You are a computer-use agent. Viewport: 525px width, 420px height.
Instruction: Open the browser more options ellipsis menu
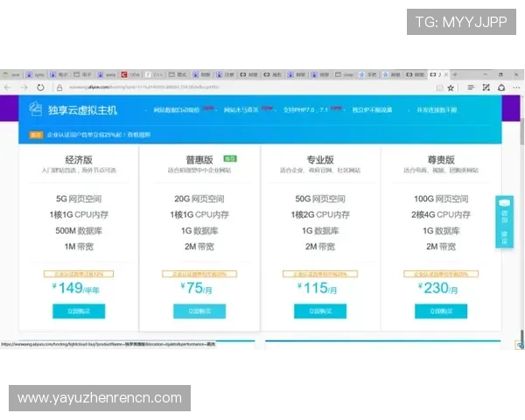pyautogui.click(x=516, y=87)
